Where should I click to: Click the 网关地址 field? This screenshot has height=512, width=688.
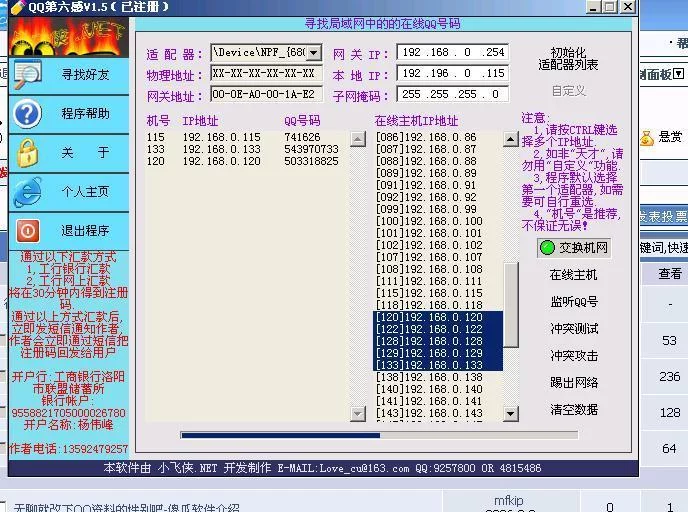point(266,94)
